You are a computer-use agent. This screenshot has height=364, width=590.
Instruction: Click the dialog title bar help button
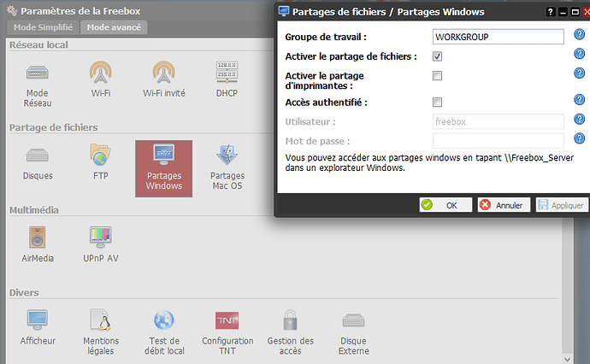click(x=550, y=12)
